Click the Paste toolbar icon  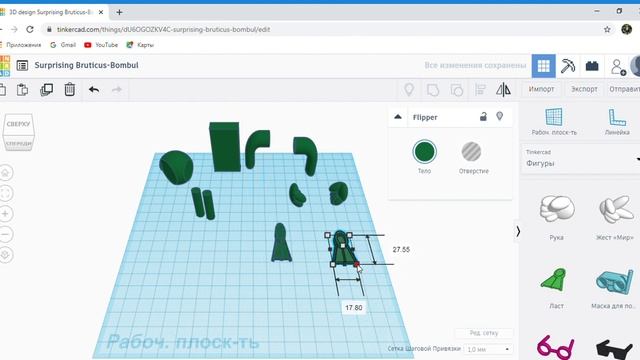[22, 89]
